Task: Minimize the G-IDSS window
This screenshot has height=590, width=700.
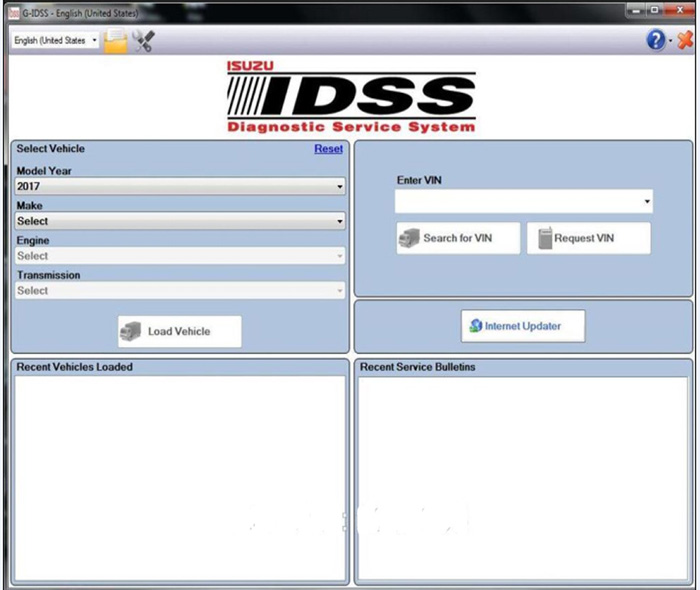Action: [636, 10]
